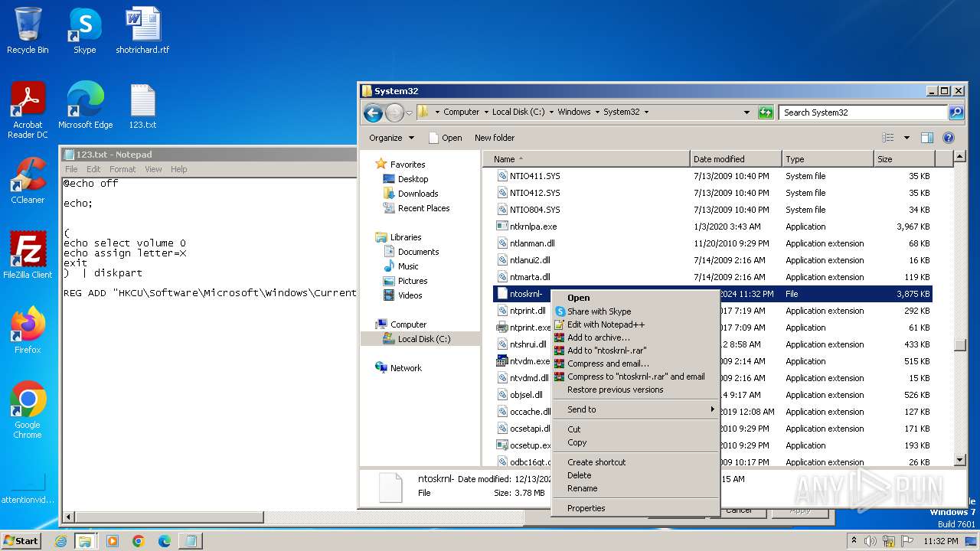Choose Open in the context menu
The image size is (980, 551).
pos(635,298)
